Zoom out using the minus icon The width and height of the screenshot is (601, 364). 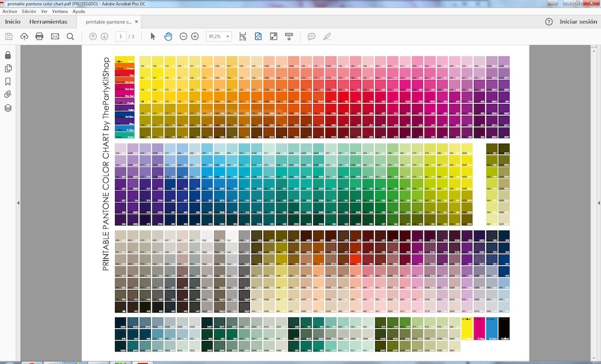183,36
